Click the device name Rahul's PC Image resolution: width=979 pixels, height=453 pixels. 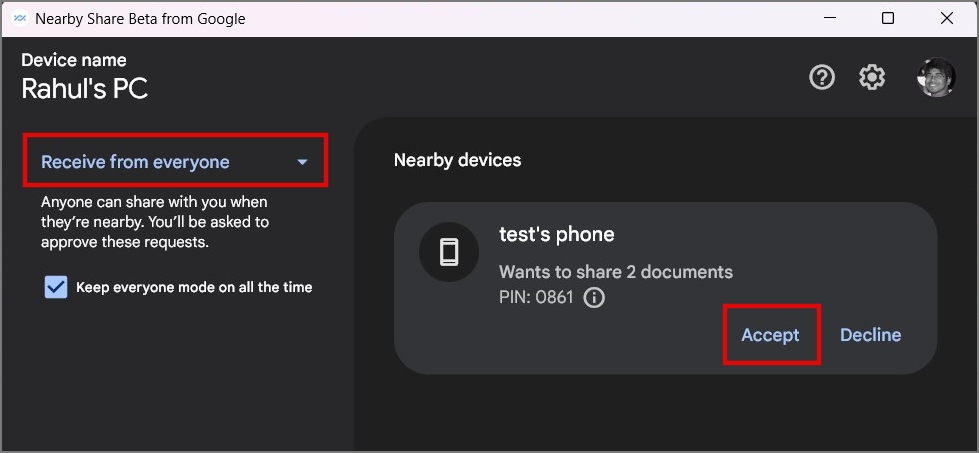(x=84, y=89)
